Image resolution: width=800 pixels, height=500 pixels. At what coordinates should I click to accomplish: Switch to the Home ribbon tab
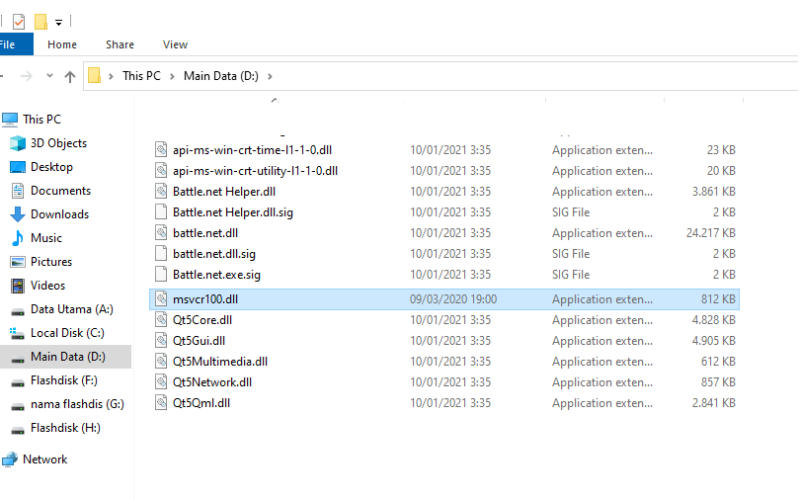[x=62, y=44]
